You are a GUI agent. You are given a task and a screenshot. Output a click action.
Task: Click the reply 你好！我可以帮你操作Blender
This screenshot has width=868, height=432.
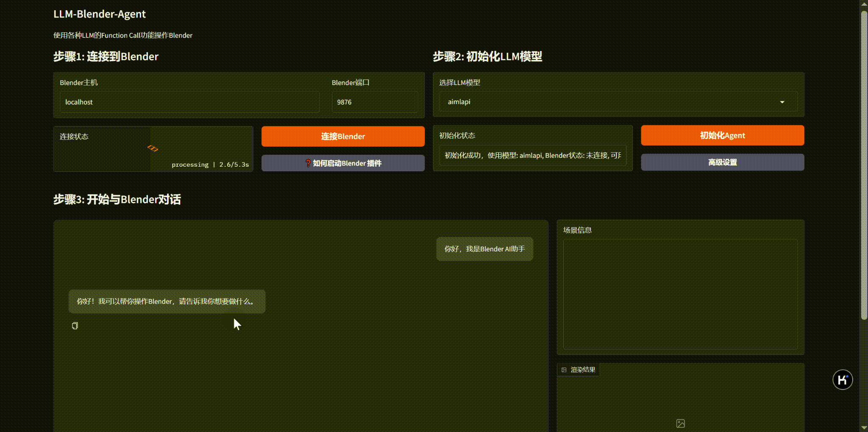click(x=167, y=301)
